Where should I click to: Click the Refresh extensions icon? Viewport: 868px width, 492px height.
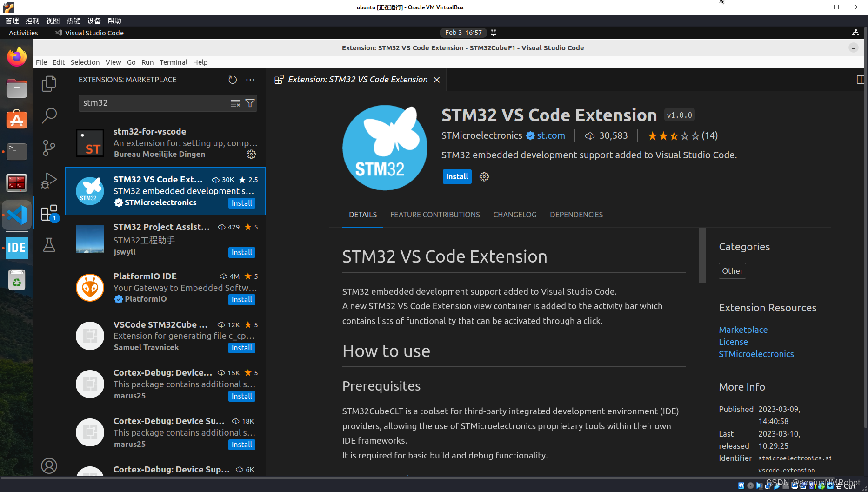click(233, 80)
